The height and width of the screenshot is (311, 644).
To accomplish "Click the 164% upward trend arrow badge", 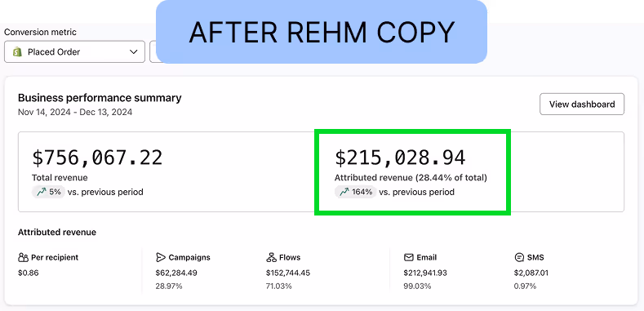I will [x=356, y=192].
